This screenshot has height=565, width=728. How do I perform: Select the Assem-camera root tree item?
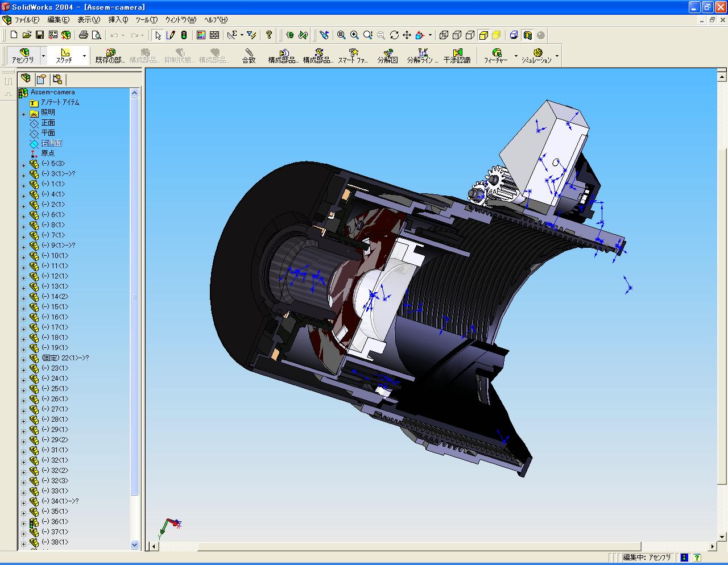(x=52, y=92)
